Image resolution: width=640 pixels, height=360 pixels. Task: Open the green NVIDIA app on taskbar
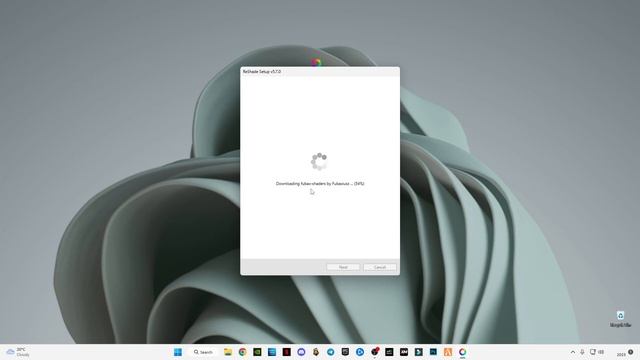(x=257, y=352)
